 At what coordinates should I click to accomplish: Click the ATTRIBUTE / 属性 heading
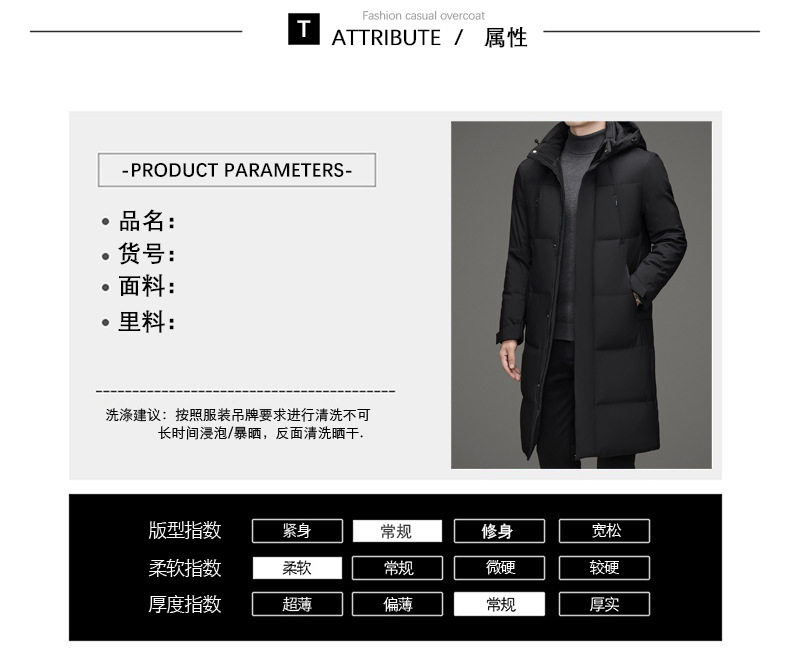pos(429,38)
